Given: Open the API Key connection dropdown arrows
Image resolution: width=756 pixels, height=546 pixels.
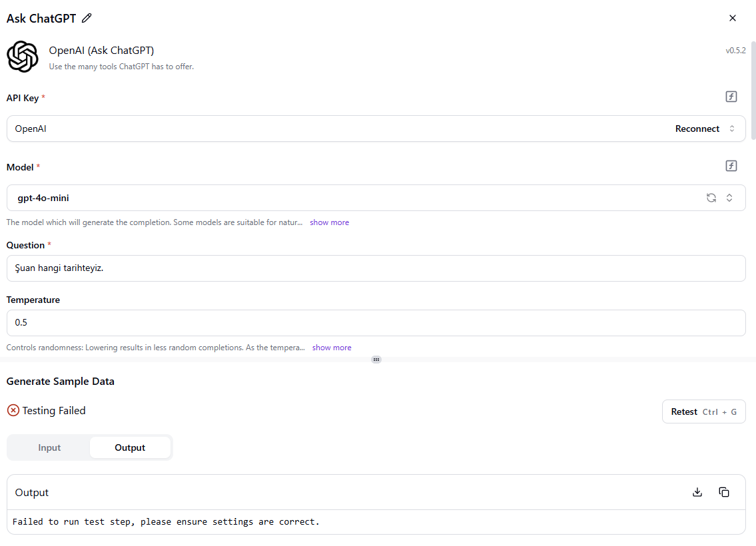Looking at the screenshot, I should tap(732, 129).
